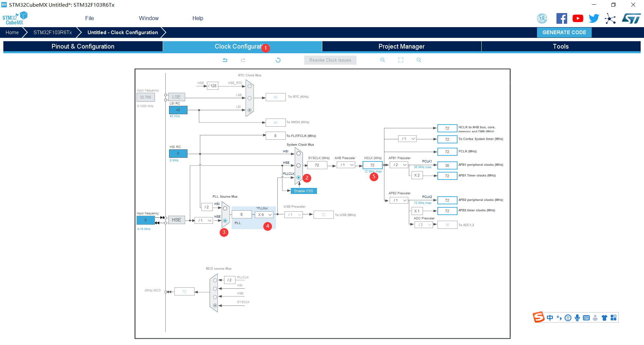Fit clock diagram to screen icon
Viewport: 644px width, 345px height.
coord(400,60)
